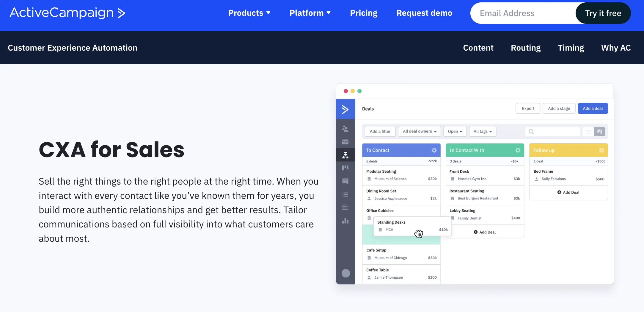The width and height of the screenshot is (644, 312).
Task: Click the round user avatar in the sidebar
Action: 346,273
